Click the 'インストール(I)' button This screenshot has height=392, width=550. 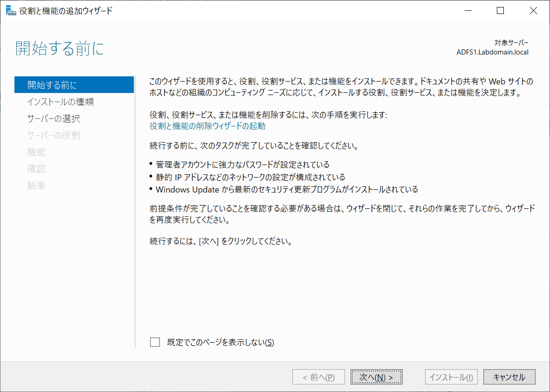(451, 377)
